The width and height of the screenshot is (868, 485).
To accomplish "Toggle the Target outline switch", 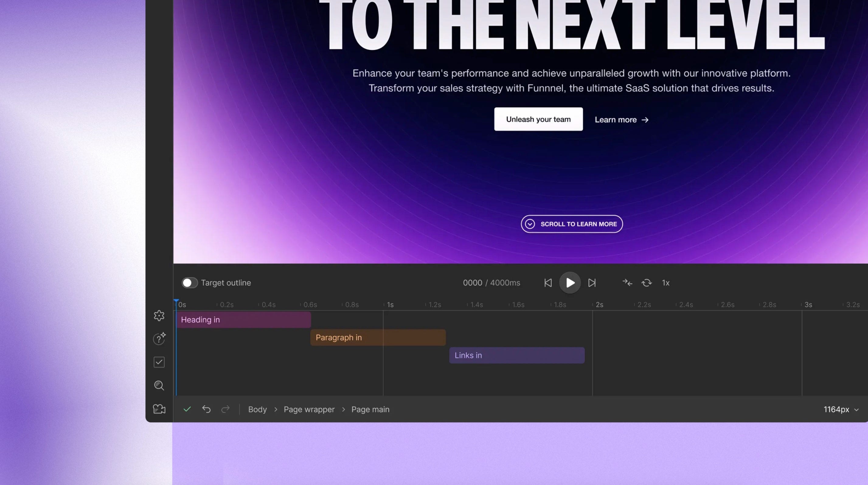I will [x=189, y=283].
